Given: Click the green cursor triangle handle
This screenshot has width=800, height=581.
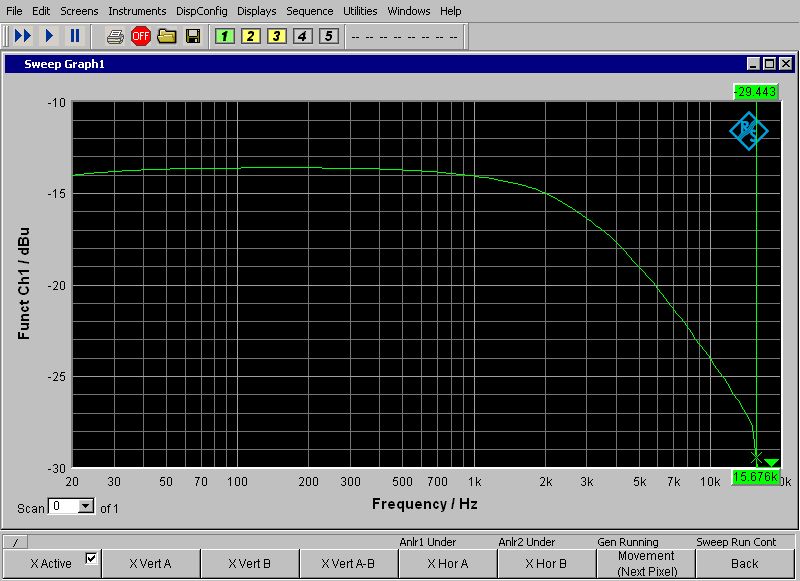Looking at the screenshot, I should click(x=771, y=463).
